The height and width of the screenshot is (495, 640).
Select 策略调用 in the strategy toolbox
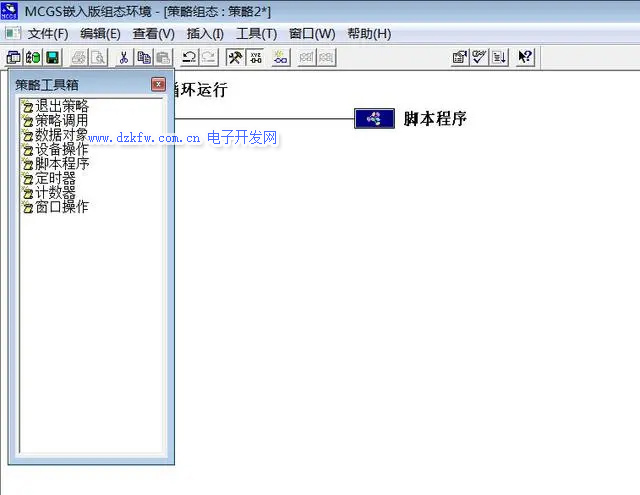[61, 120]
